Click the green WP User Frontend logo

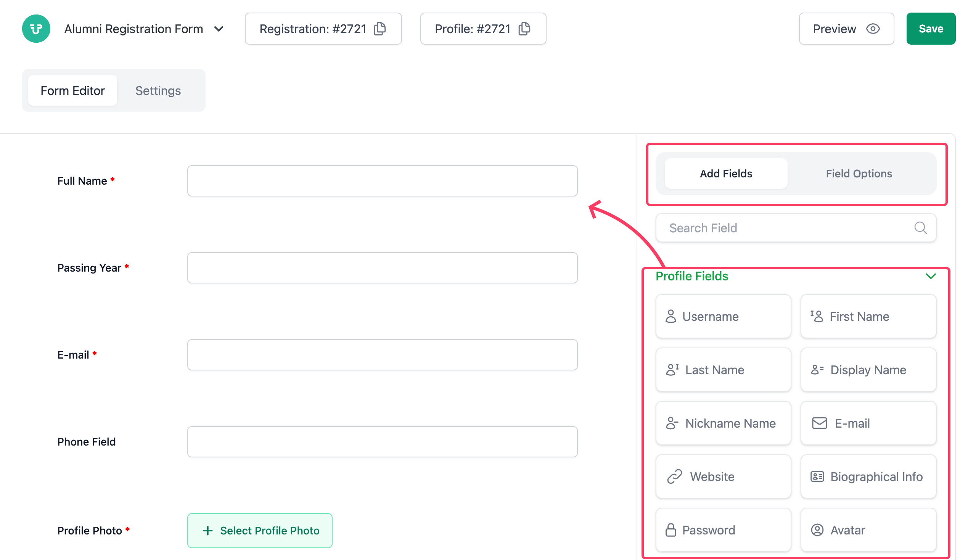[36, 29]
